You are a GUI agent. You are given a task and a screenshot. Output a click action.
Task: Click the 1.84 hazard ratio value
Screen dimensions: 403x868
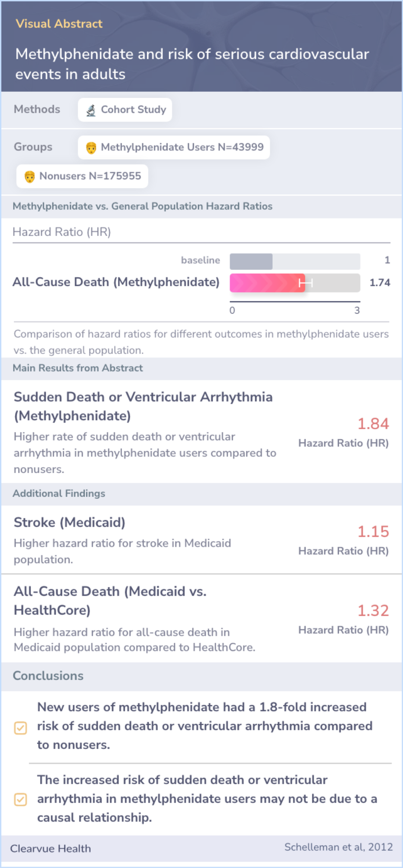[373, 424]
